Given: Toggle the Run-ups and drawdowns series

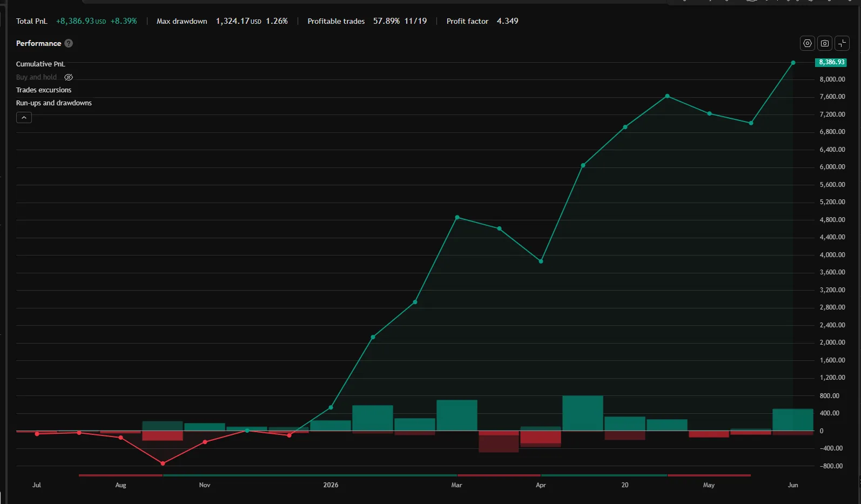Looking at the screenshot, I should point(54,103).
